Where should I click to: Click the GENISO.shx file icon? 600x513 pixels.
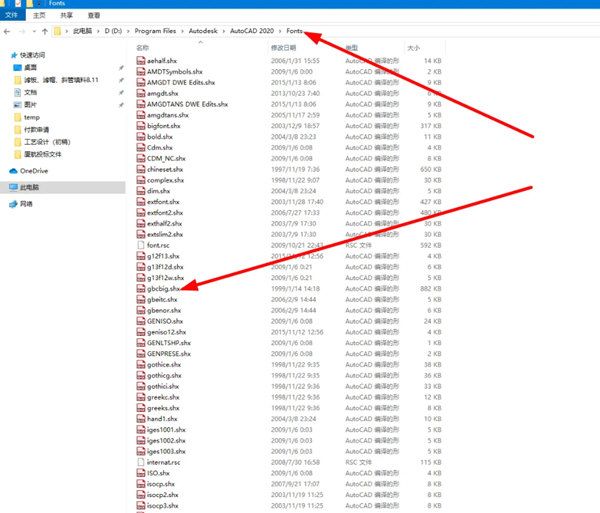click(141, 321)
